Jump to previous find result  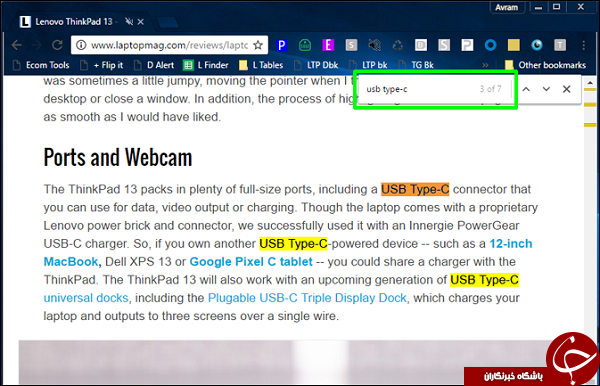click(x=526, y=89)
